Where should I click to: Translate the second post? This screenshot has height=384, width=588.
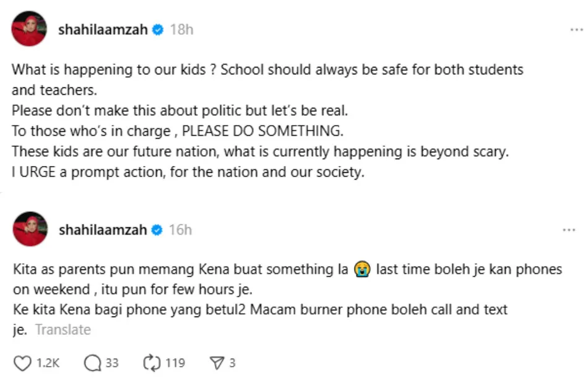point(63,330)
